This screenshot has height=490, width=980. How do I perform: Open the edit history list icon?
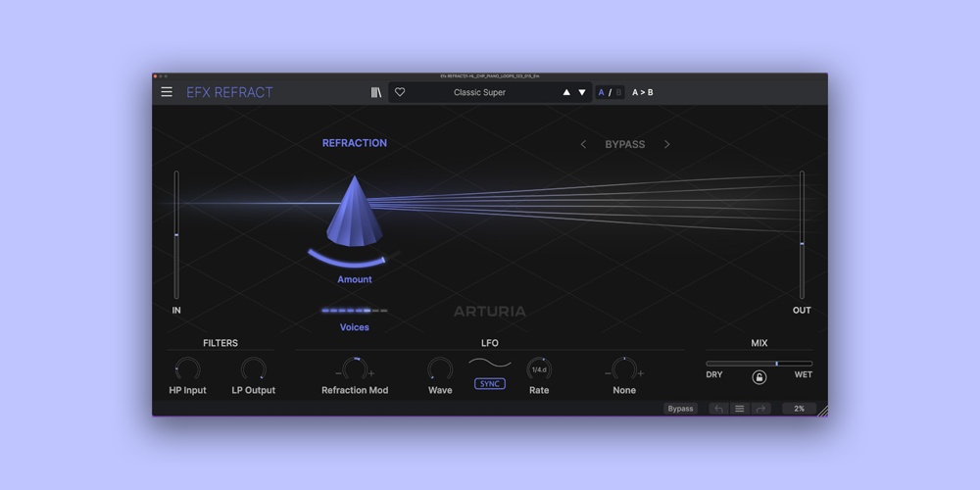[740, 409]
